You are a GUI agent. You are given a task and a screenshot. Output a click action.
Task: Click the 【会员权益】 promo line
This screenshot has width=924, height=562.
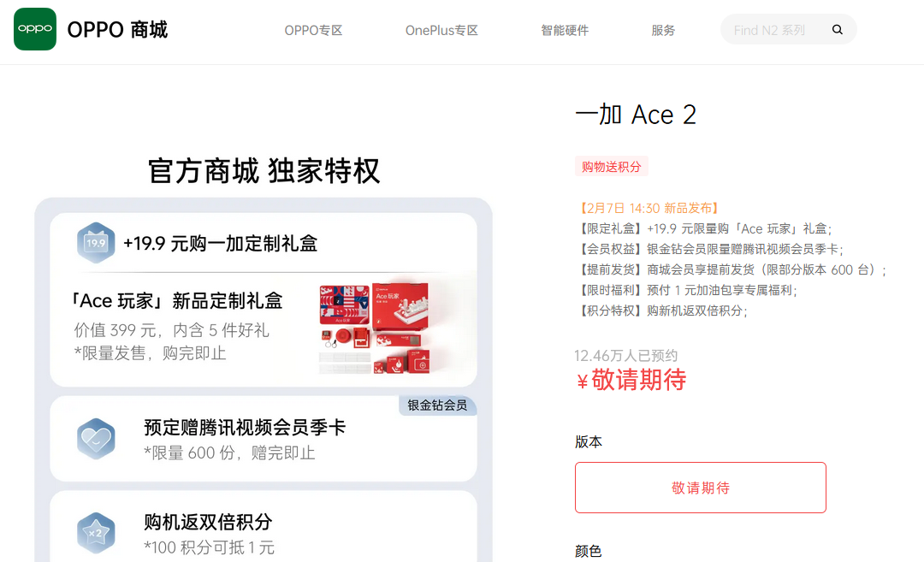(x=709, y=249)
